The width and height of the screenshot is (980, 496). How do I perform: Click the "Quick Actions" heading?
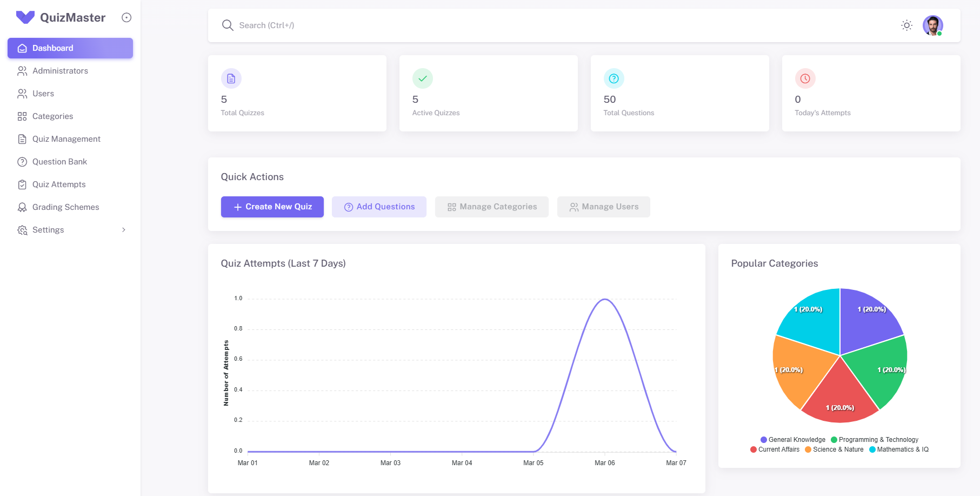(252, 177)
